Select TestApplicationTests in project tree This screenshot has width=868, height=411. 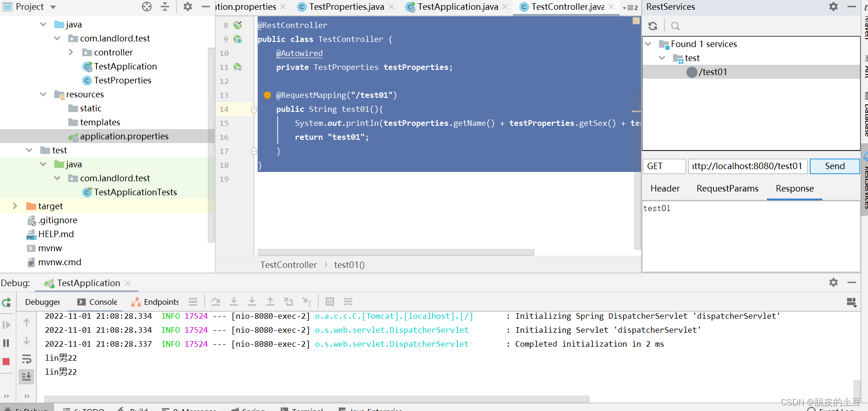pos(135,192)
